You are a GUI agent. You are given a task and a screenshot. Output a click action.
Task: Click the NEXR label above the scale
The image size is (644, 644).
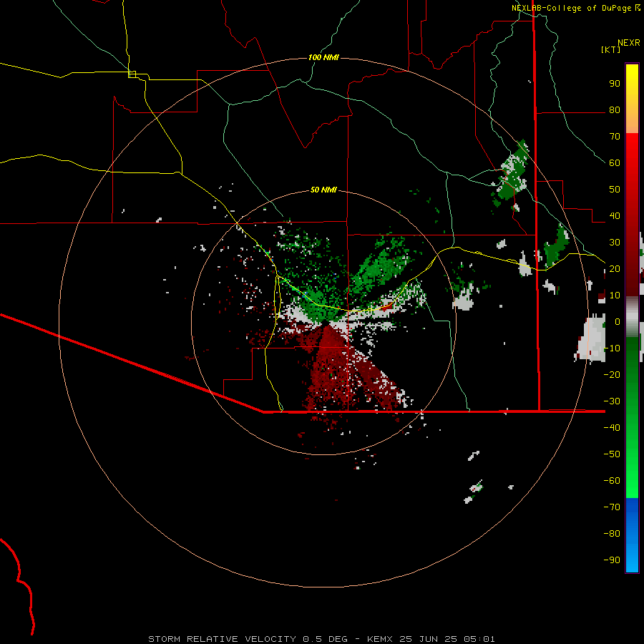pyautogui.click(x=628, y=43)
